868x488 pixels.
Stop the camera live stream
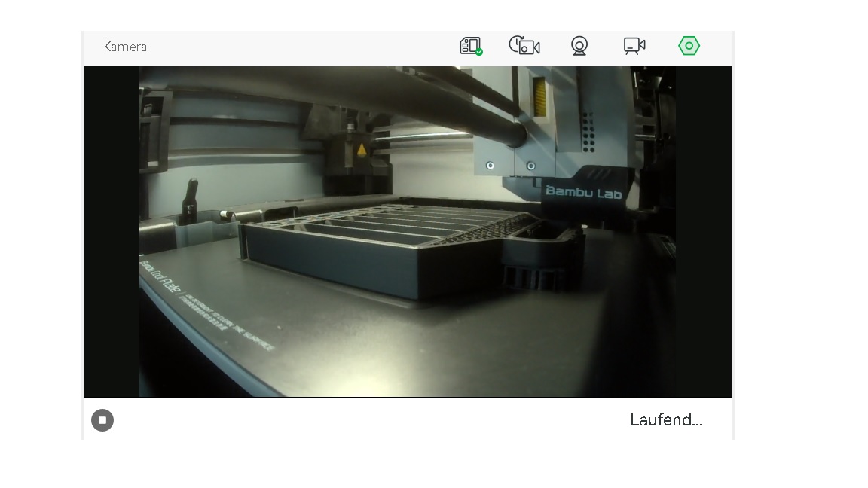102,420
